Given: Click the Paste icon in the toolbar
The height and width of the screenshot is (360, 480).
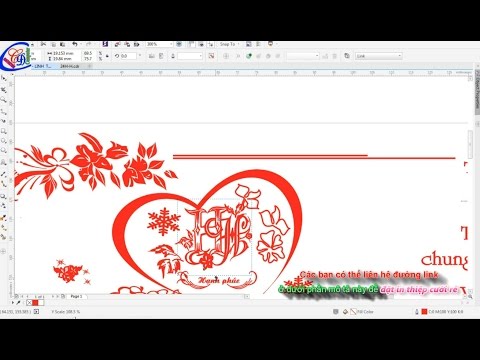Looking at the screenshot, I should tap(62, 44).
